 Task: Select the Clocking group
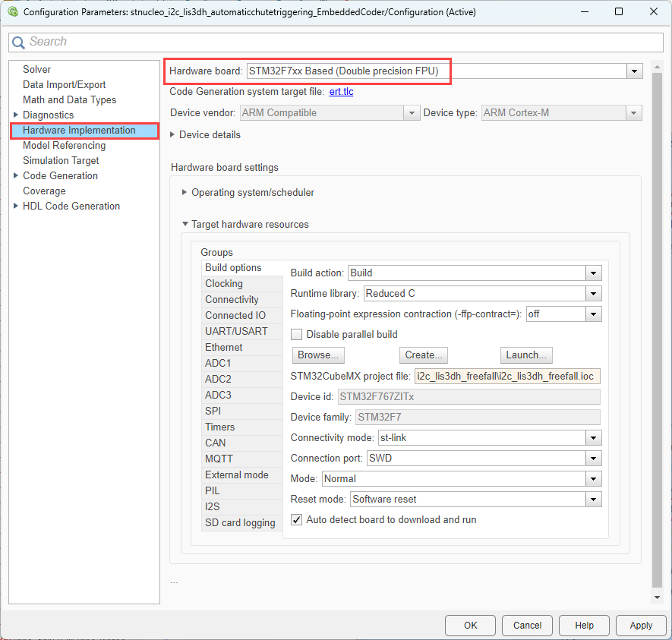224,283
